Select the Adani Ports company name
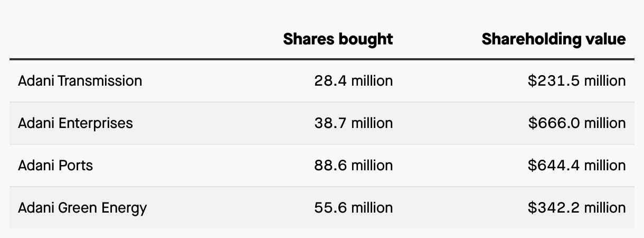644x238 pixels. (55, 166)
